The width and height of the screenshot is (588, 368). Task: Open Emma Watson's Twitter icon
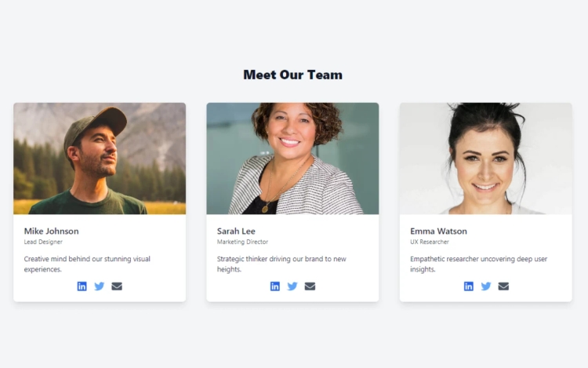(x=486, y=286)
